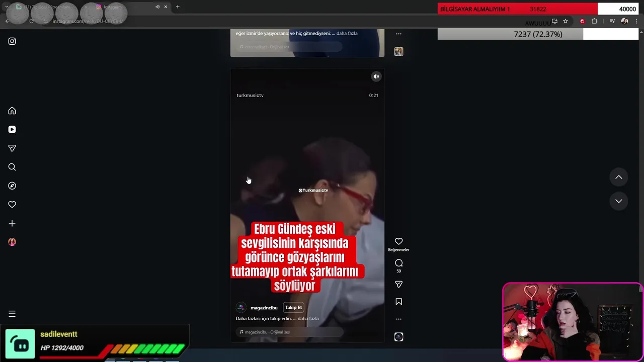Open 'magazincibu · Orijinal ses' audio link

point(267,332)
